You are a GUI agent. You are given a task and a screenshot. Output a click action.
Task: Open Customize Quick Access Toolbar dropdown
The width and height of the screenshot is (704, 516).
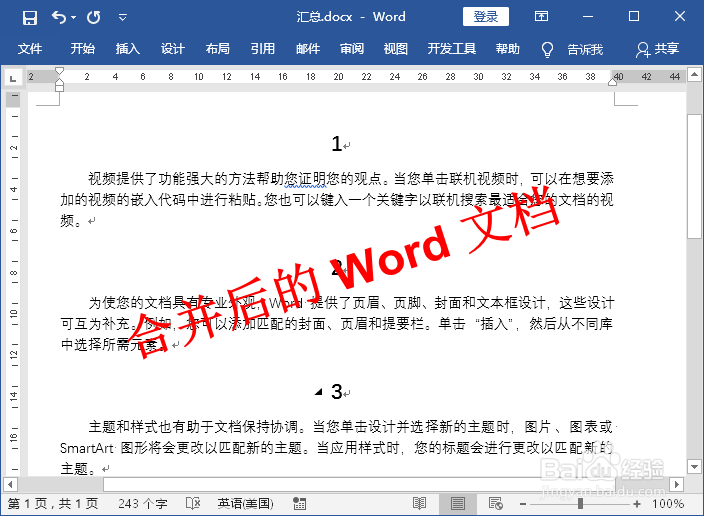[x=122, y=18]
